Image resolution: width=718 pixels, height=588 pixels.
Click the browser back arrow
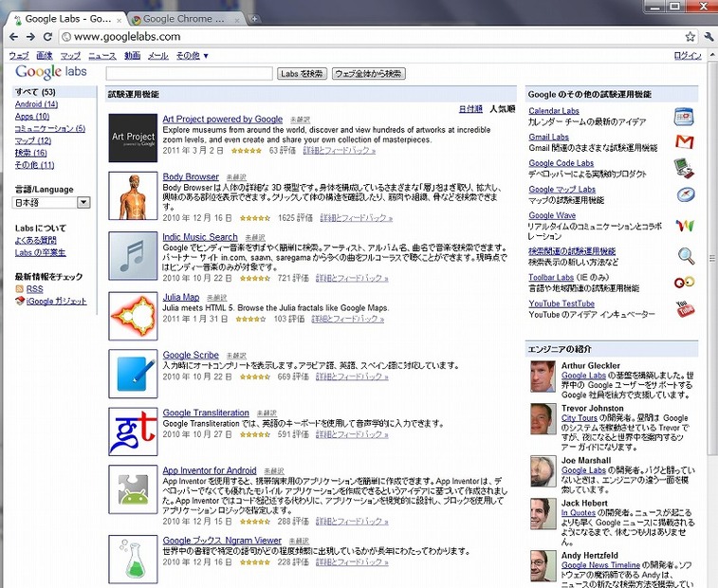click(x=13, y=37)
